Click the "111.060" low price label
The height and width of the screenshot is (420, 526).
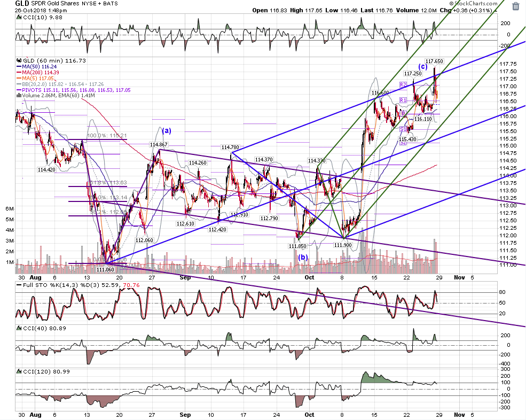[105, 269]
